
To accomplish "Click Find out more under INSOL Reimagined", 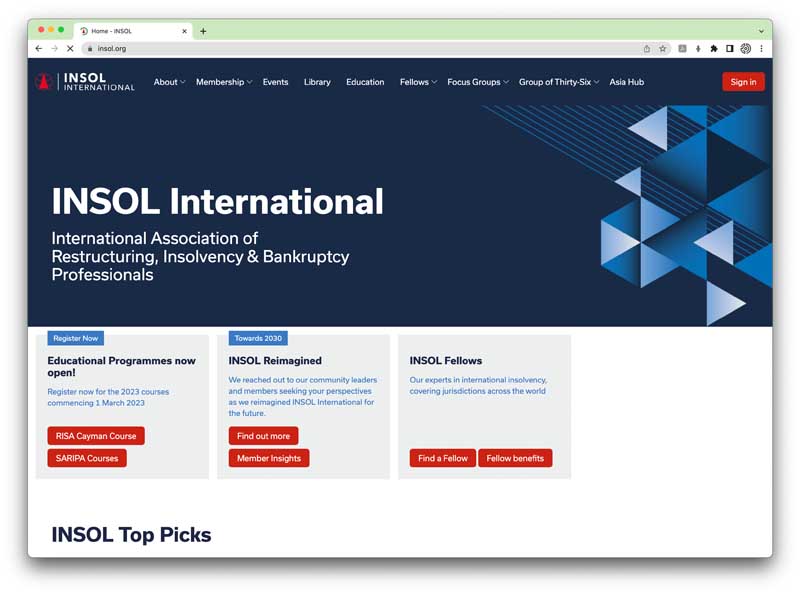I will pos(263,436).
